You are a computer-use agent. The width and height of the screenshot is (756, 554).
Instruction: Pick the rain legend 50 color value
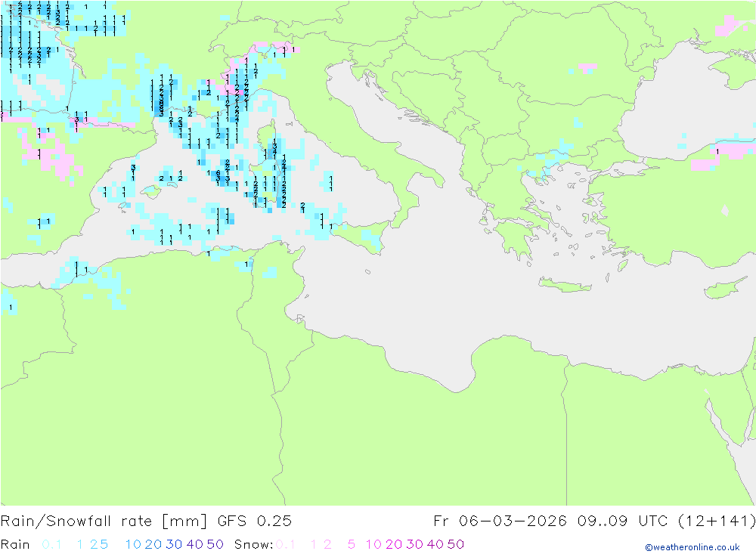[x=215, y=544]
